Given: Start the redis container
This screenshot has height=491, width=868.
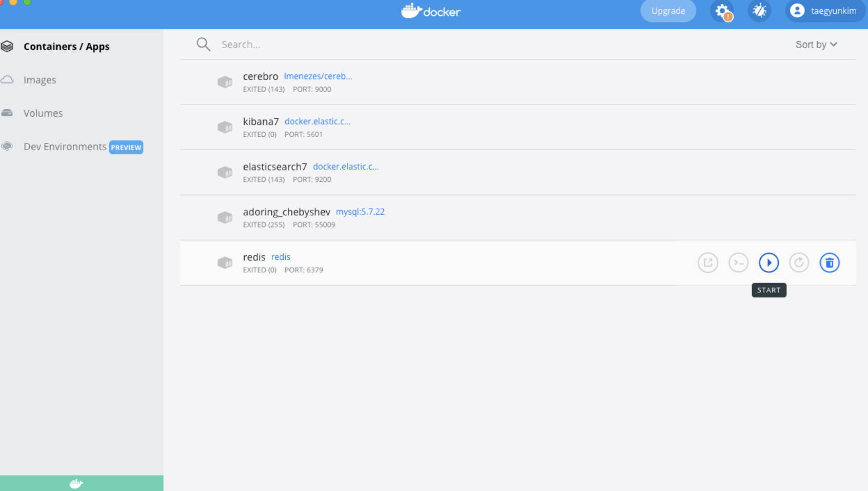Looking at the screenshot, I should pyautogui.click(x=768, y=262).
